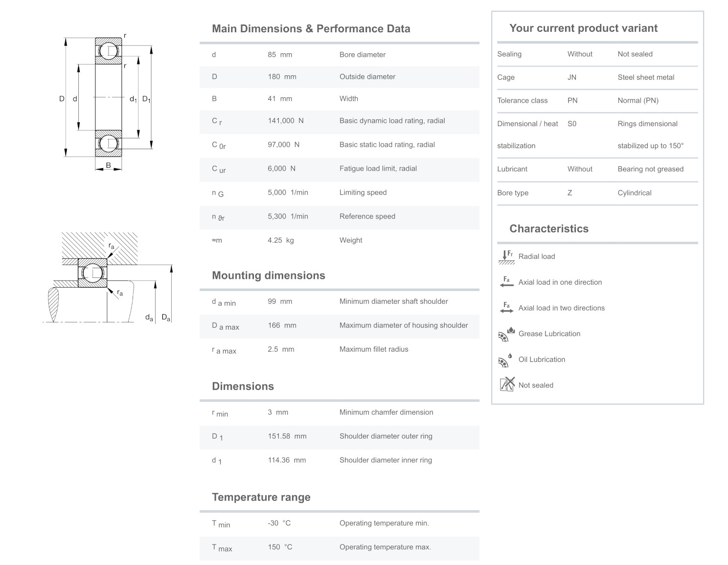This screenshot has height=565, width=728.
Task: Select the 141,000 N dynamic load rating value
Action: point(285,121)
